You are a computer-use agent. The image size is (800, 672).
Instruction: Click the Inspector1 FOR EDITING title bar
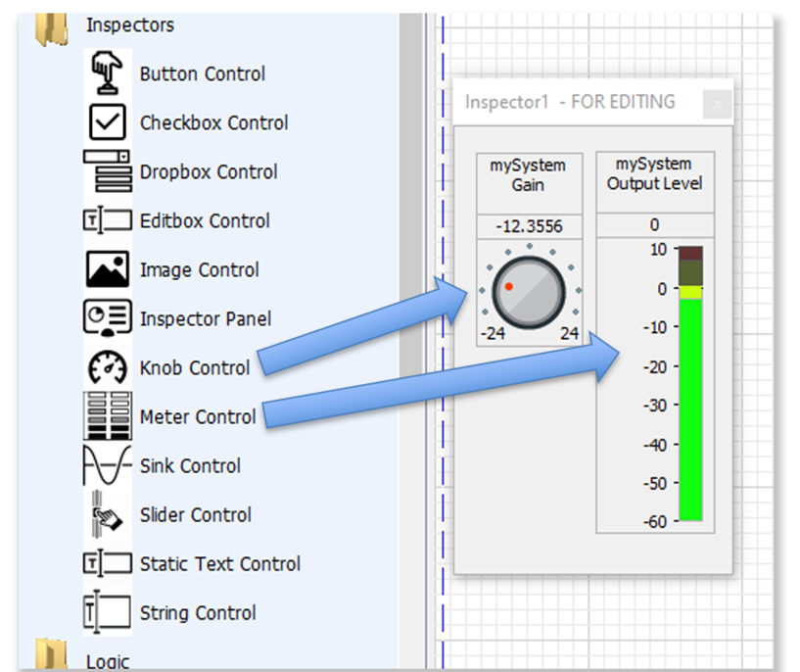(570, 102)
